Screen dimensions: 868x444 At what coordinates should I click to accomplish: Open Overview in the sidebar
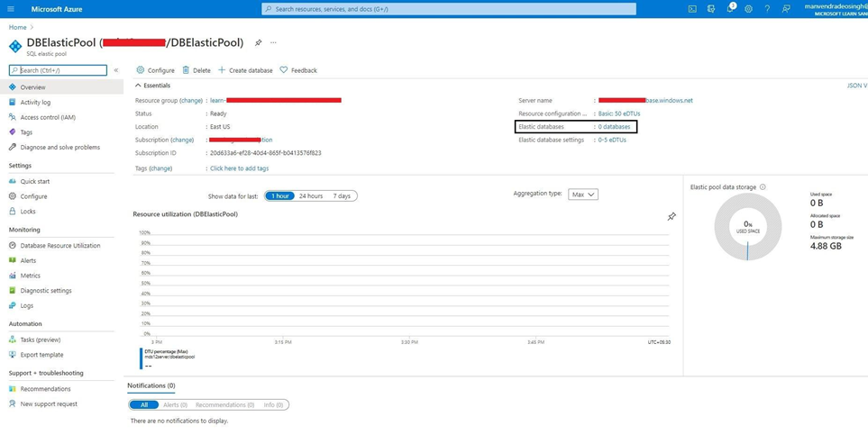61,87
